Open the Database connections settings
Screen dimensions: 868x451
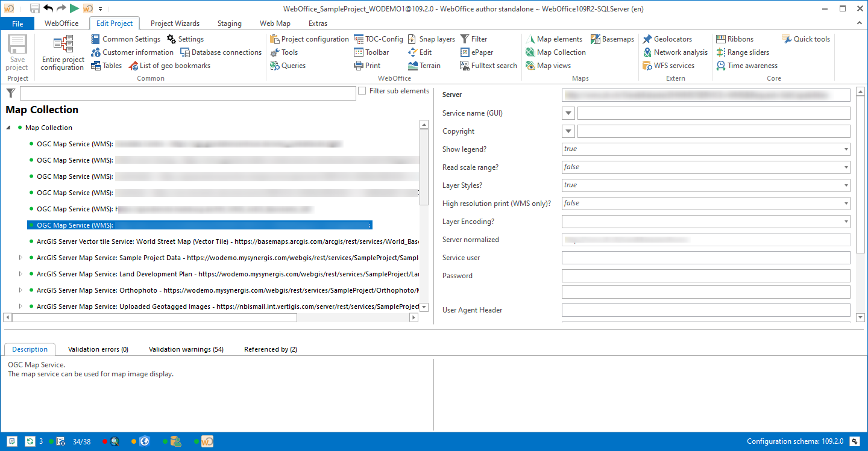click(x=221, y=52)
